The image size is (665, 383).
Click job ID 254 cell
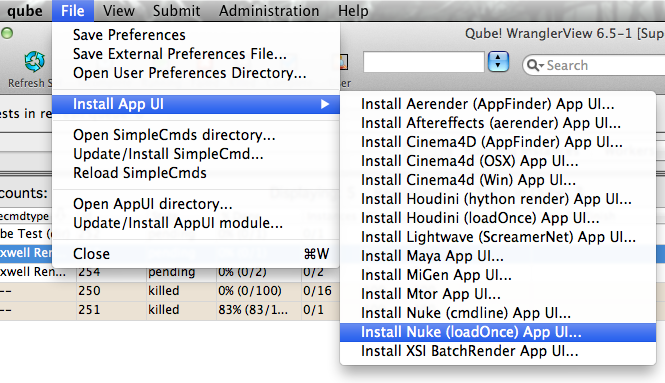click(x=111, y=272)
